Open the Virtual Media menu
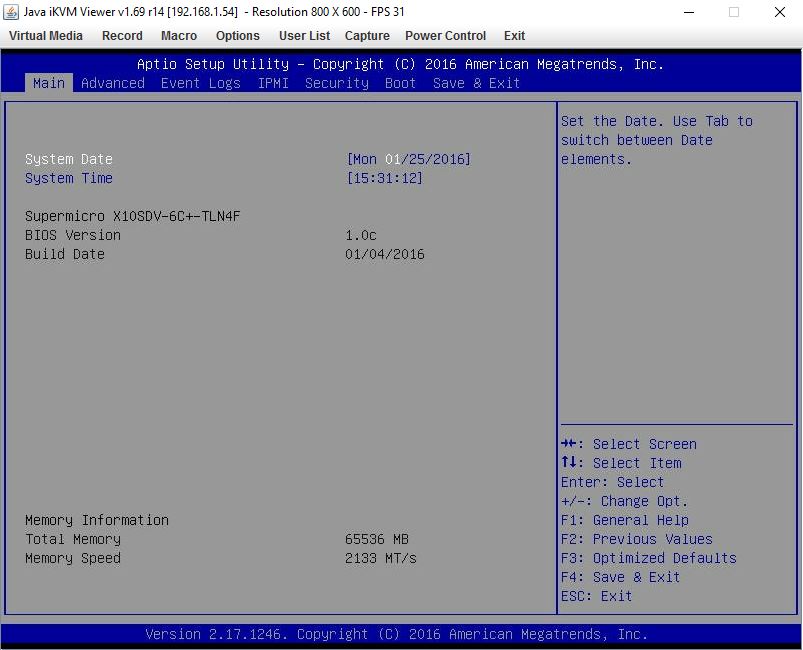The height and width of the screenshot is (650, 803). tap(46, 36)
